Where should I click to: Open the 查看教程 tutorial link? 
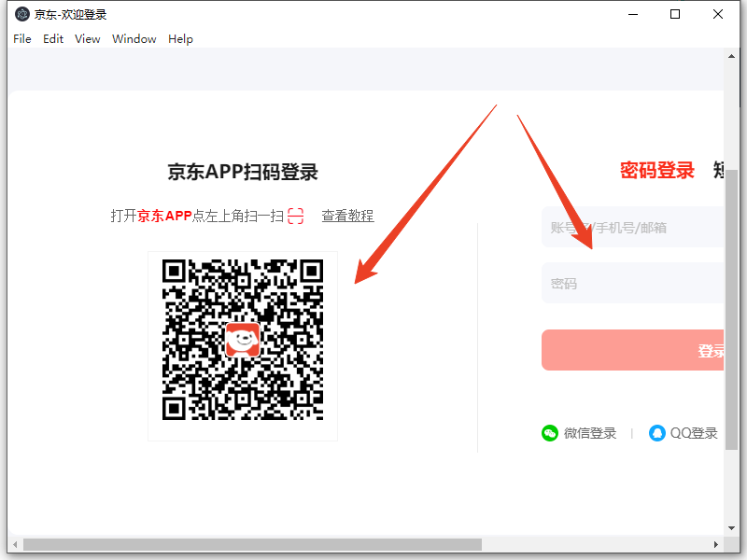347,216
